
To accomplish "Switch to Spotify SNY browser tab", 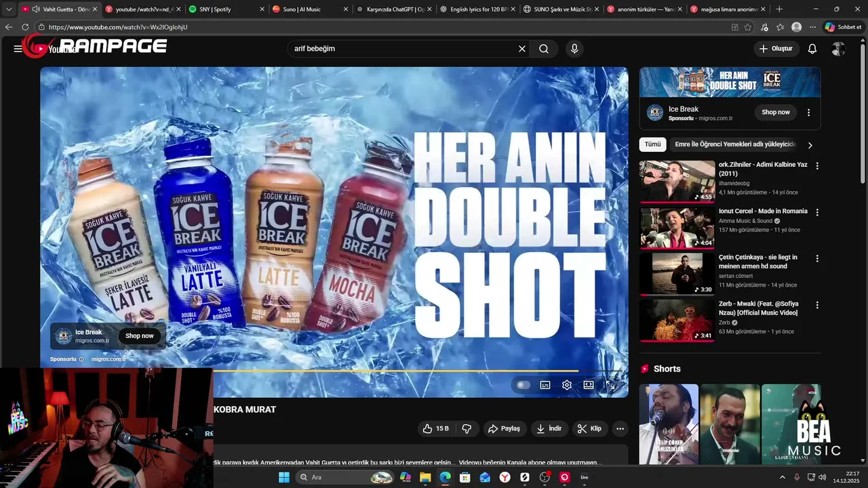I will click(x=226, y=9).
